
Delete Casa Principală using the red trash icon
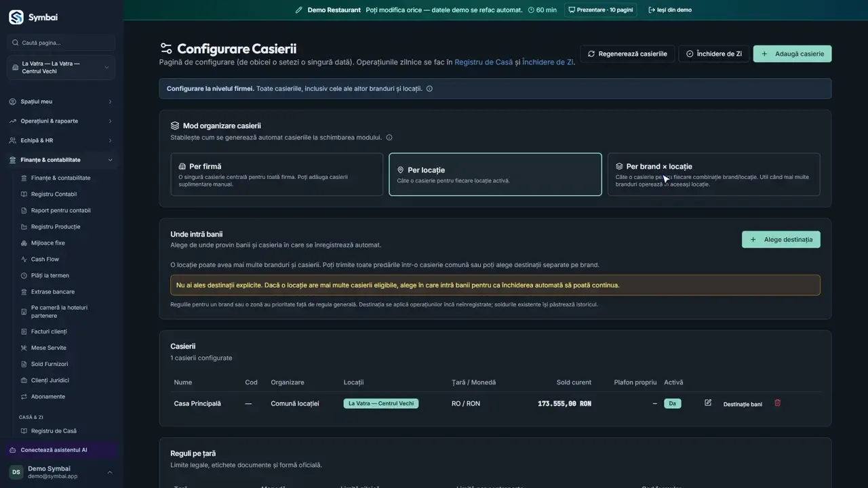tap(777, 403)
